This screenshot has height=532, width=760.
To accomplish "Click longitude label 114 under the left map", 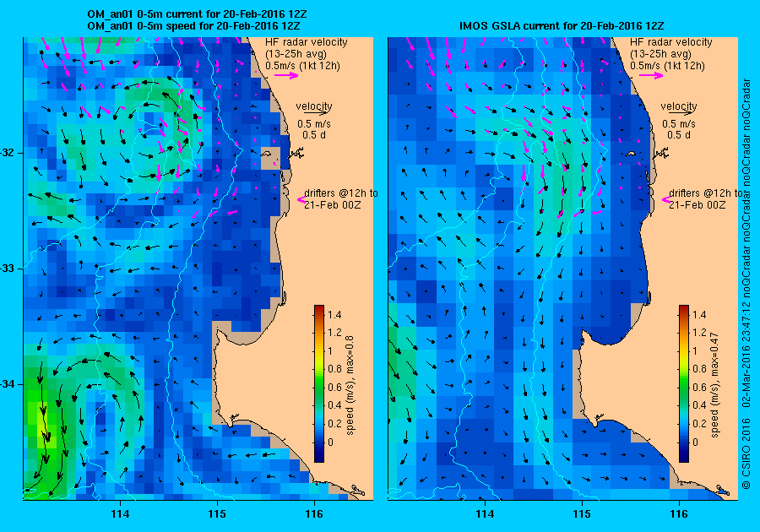I will [120, 514].
